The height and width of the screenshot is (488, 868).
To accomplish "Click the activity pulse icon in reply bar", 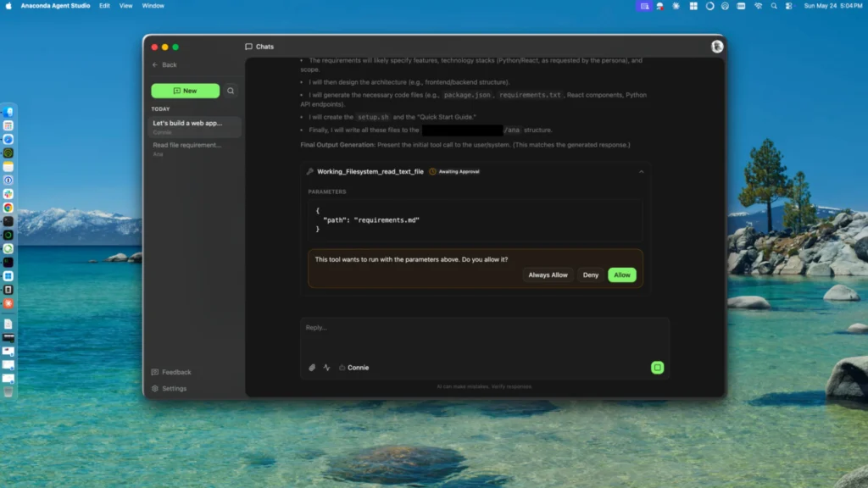I will (326, 368).
